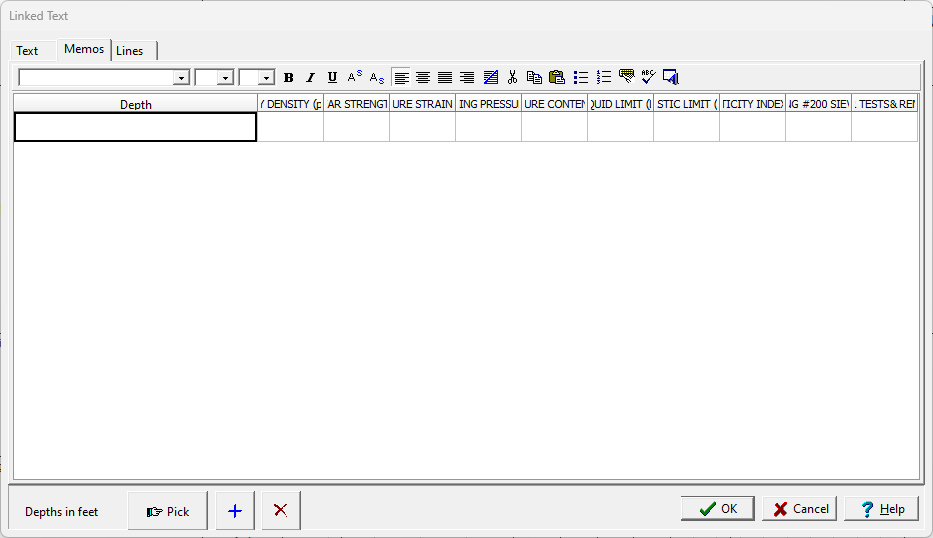Paste from clipboard
The height and width of the screenshot is (538, 933).
[x=557, y=77]
